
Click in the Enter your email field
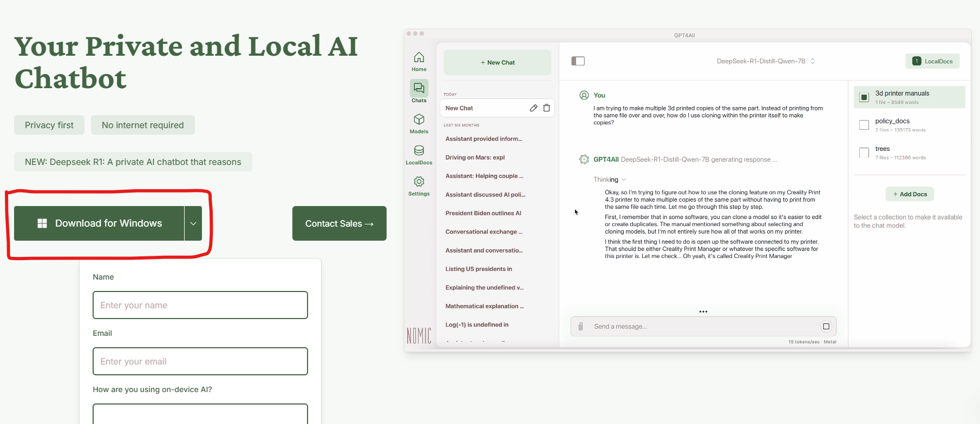point(200,361)
